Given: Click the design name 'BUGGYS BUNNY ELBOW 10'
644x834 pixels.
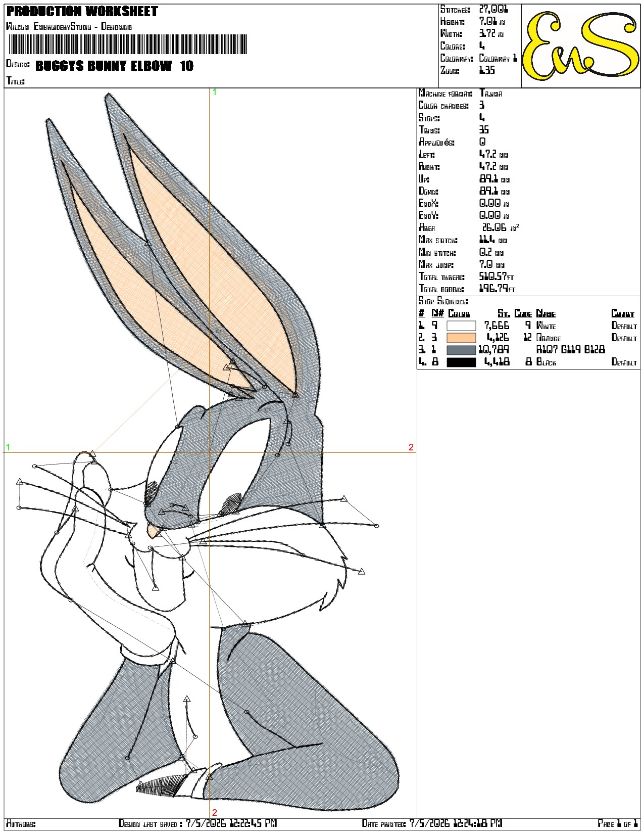Looking at the screenshot, I should pos(115,66).
